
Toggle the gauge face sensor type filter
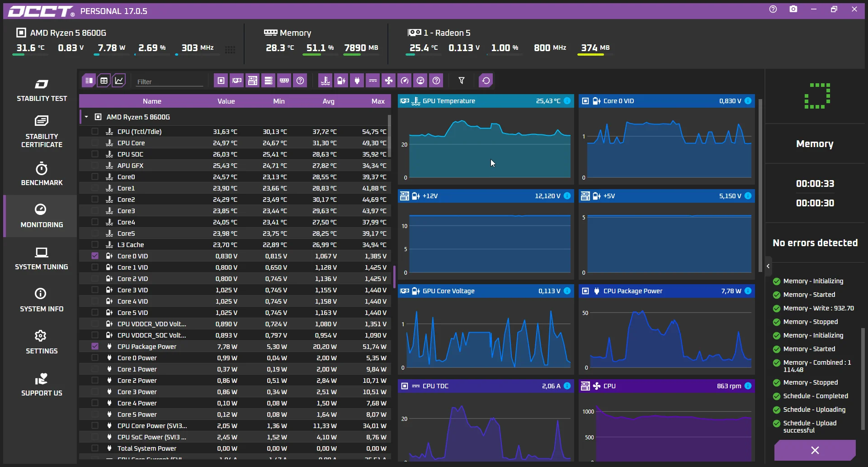point(420,81)
